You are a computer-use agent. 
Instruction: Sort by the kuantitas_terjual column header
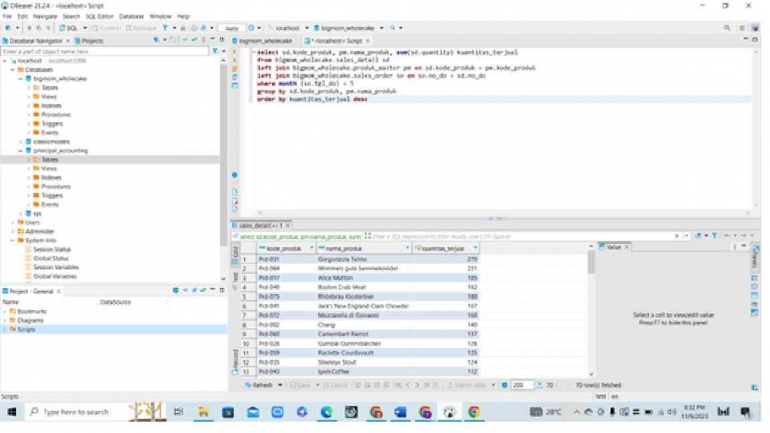[442, 248]
